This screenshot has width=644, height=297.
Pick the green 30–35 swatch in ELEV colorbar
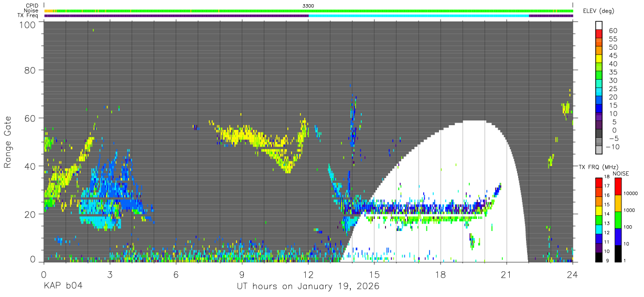[599, 76]
